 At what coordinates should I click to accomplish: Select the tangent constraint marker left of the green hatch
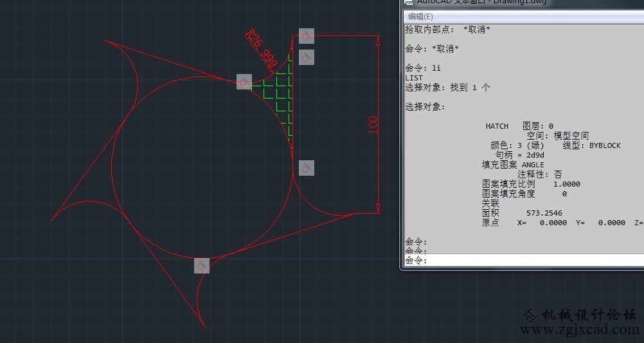point(244,82)
